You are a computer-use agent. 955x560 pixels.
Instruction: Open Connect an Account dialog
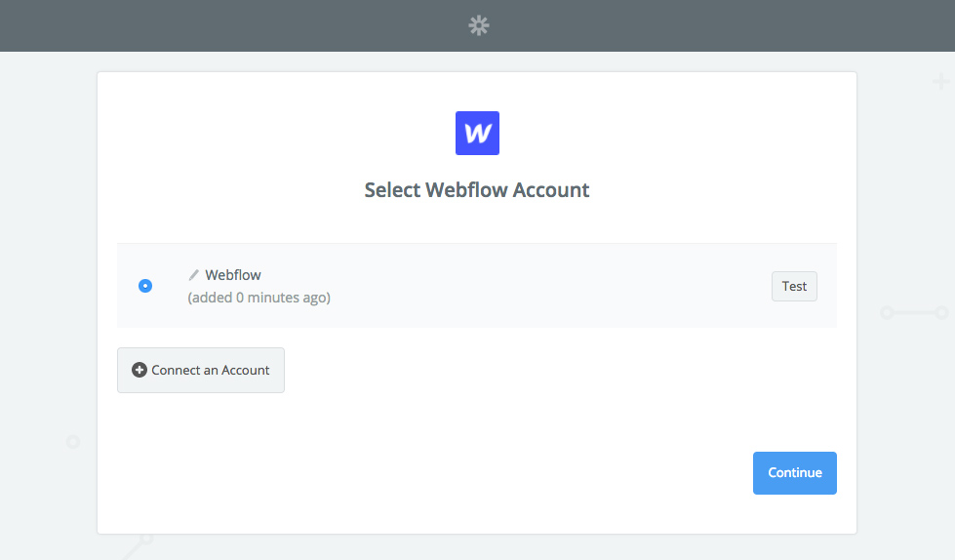click(x=201, y=370)
